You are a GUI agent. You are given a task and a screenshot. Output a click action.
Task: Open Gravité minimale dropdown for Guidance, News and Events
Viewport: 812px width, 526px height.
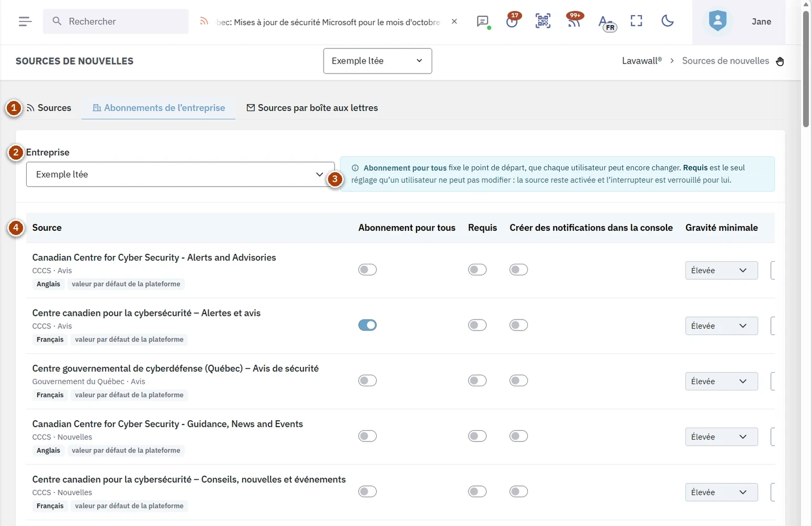(x=721, y=437)
